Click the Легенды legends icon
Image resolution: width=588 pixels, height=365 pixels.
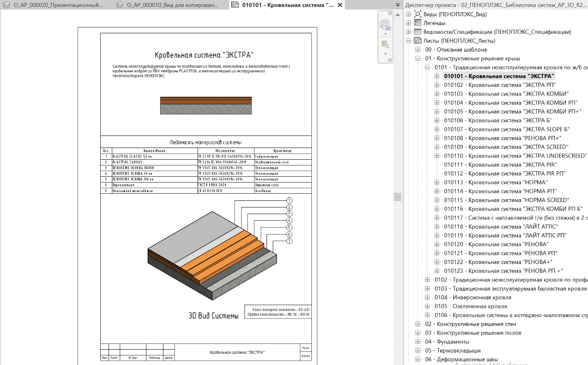coord(418,23)
